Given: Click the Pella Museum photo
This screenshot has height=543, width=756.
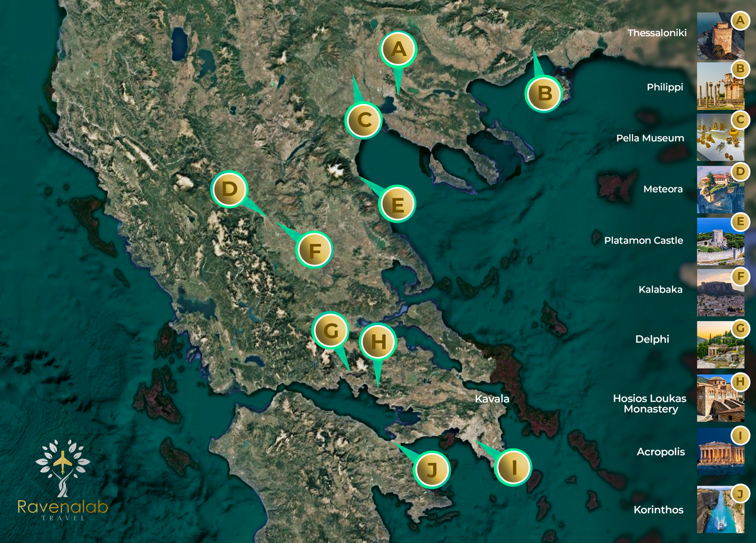Looking at the screenshot, I should [x=720, y=138].
